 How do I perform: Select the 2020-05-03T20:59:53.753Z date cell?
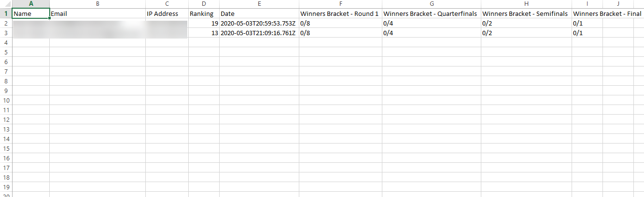pos(259,23)
